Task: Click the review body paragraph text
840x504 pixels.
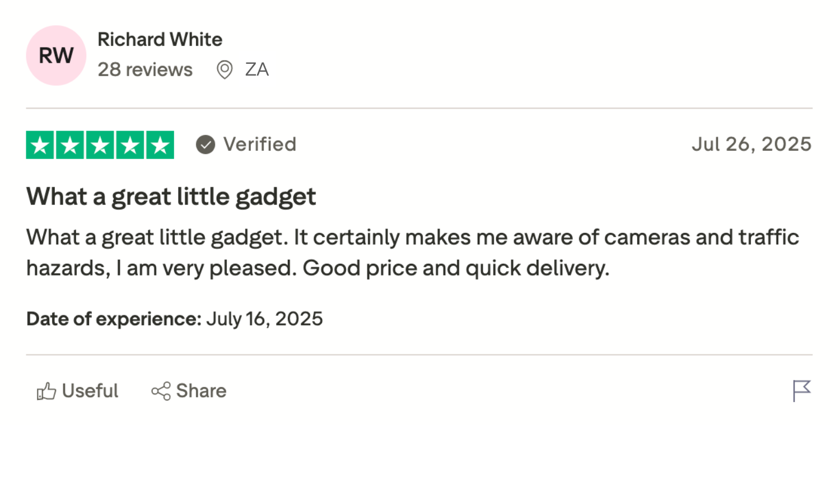Action: (x=413, y=253)
